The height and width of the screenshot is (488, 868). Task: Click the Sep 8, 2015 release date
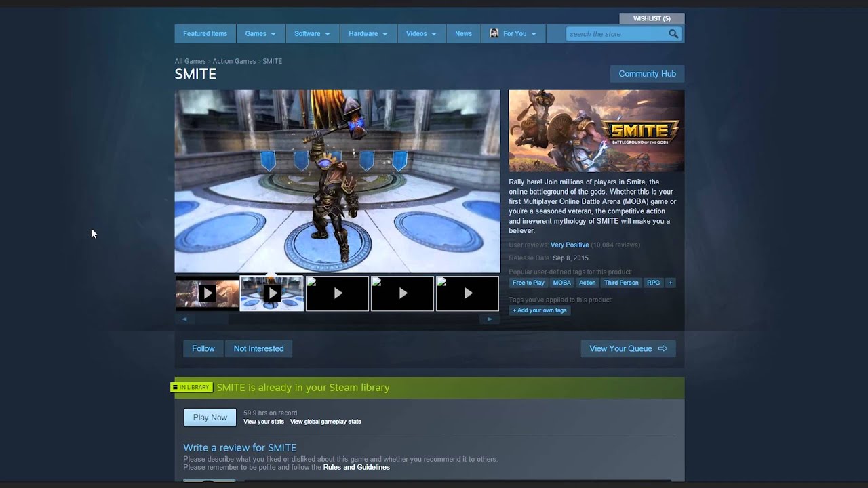(570, 258)
